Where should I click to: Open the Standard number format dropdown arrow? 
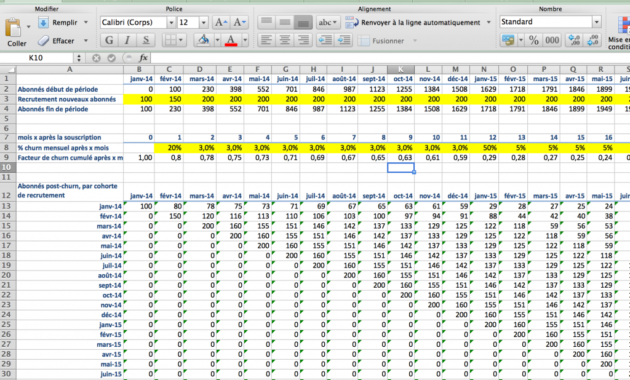(x=597, y=22)
